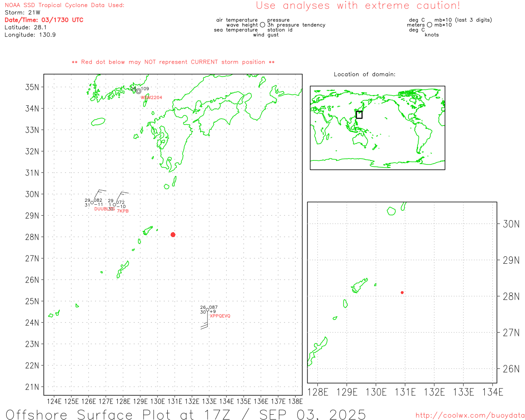This screenshot has height=420, width=525.
Task: Click the '3h pressure tendency' legend label
Action: [x=297, y=25]
